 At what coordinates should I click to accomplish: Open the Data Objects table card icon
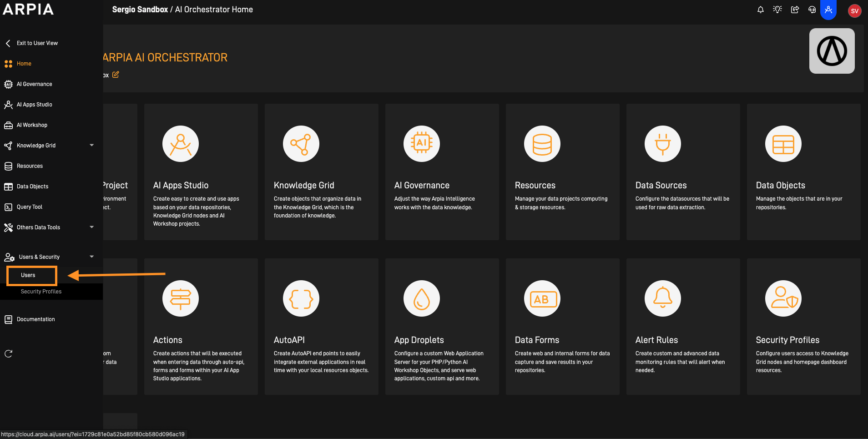[x=783, y=144]
